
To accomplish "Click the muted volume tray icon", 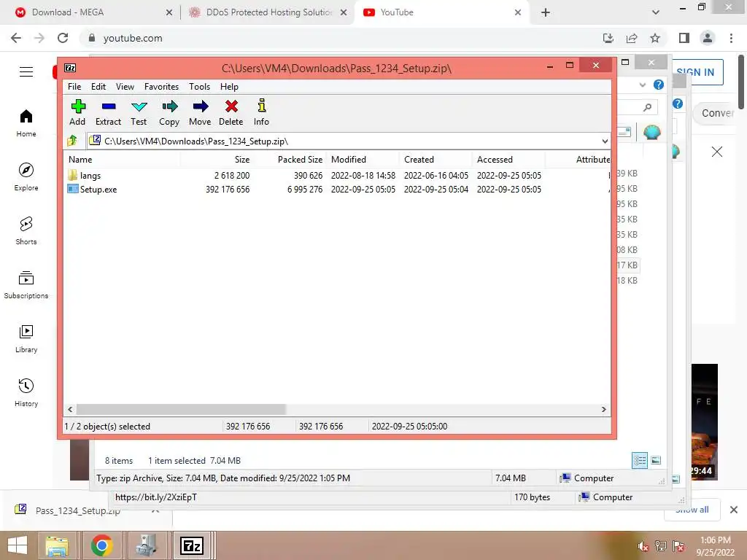I will (x=643, y=546).
